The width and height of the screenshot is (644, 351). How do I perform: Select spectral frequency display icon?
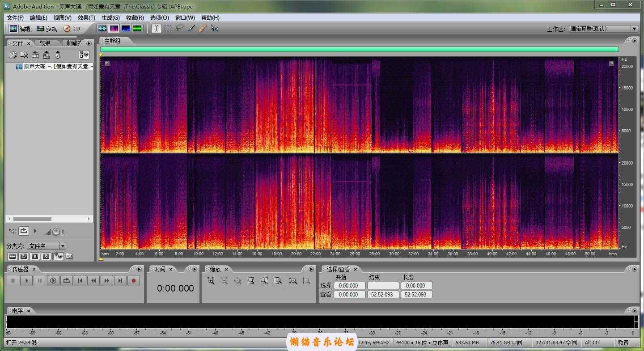click(114, 28)
